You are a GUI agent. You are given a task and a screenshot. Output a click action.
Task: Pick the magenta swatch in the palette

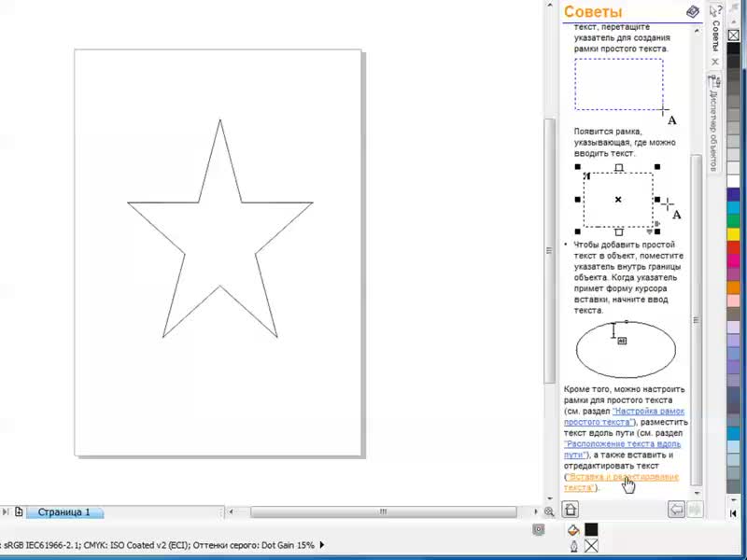pyautogui.click(x=734, y=261)
